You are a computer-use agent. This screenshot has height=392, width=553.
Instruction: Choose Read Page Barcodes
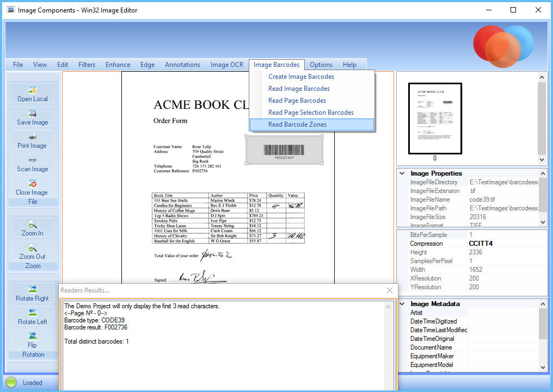coord(312,101)
